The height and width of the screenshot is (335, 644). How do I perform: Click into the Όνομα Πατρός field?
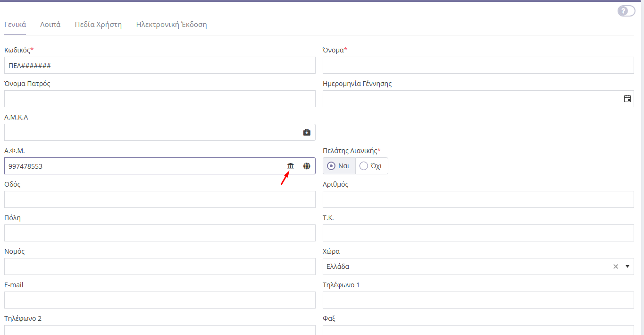pyautogui.click(x=159, y=99)
